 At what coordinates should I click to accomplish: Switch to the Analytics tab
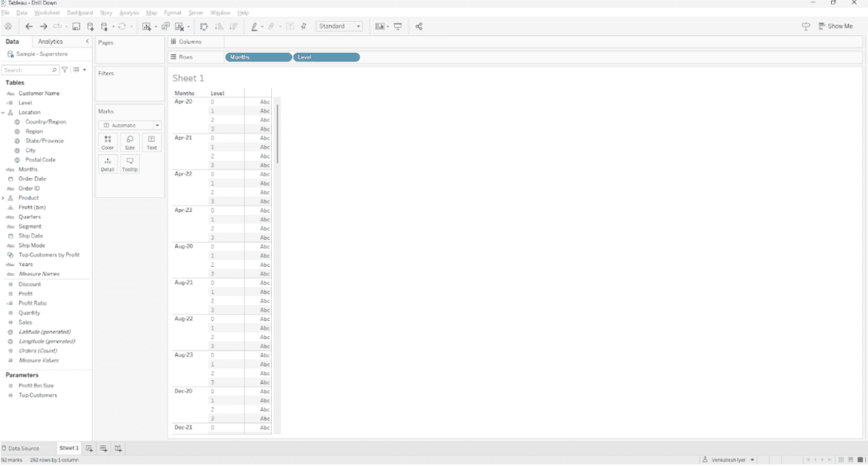(51, 42)
